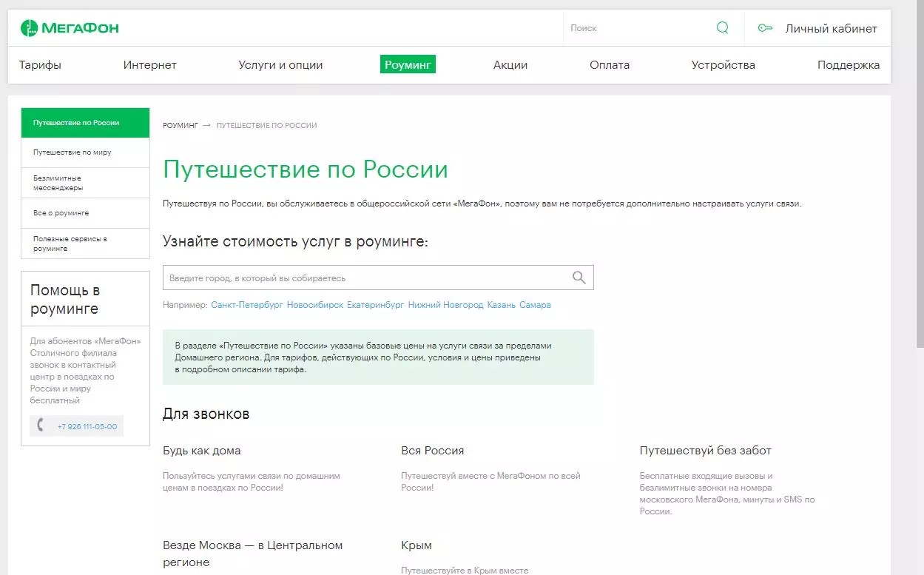924x575 pixels.
Task: Pick Казань from example cities
Action: point(501,305)
